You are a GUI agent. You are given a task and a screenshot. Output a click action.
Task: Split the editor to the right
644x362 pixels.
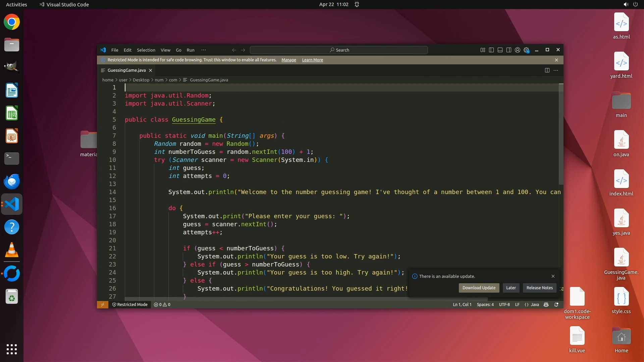[x=547, y=70]
